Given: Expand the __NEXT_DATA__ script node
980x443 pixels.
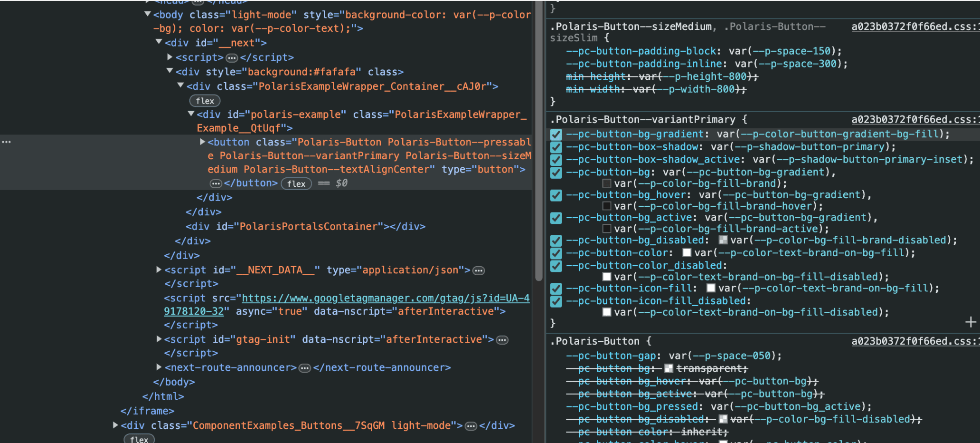Looking at the screenshot, I should (159, 270).
